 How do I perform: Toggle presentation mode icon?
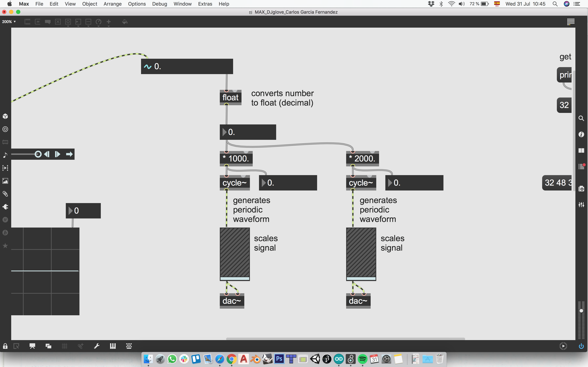pyautogui.click(x=32, y=346)
